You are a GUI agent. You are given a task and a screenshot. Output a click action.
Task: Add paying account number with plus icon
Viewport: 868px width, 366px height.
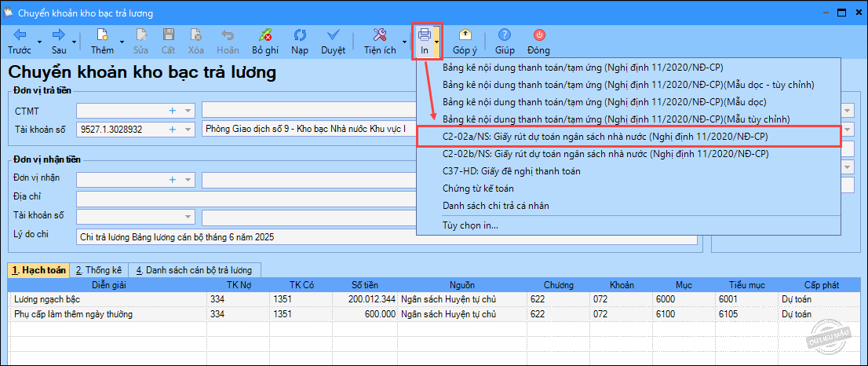coord(172,129)
